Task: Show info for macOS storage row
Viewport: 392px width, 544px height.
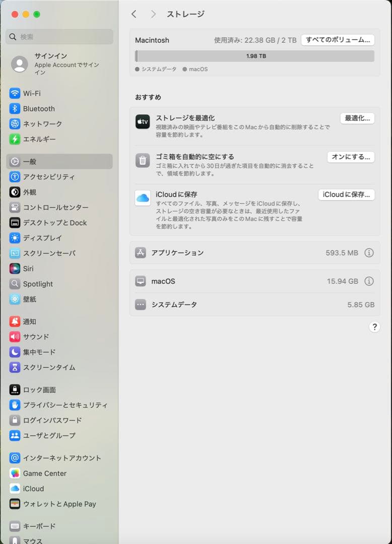Action: coord(369,282)
